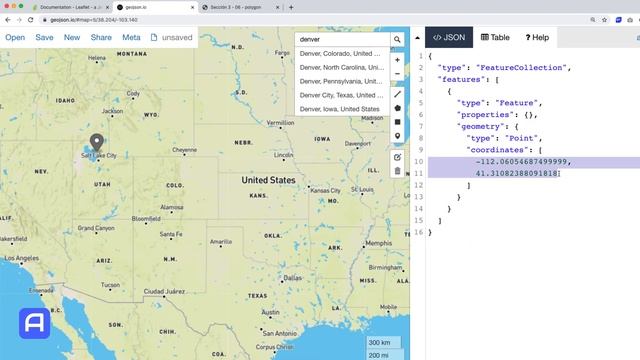
Task: Switch to the JSON tab
Action: pyautogui.click(x=449, y=38)
